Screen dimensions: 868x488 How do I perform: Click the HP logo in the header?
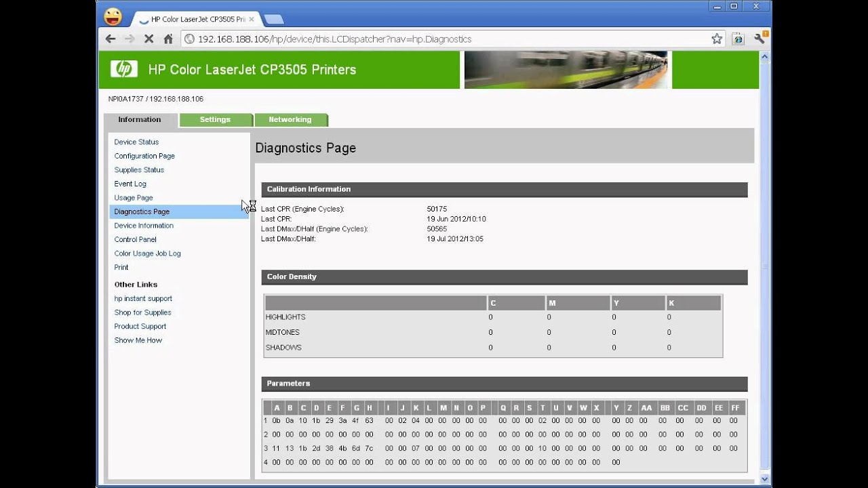coord(124,69)
